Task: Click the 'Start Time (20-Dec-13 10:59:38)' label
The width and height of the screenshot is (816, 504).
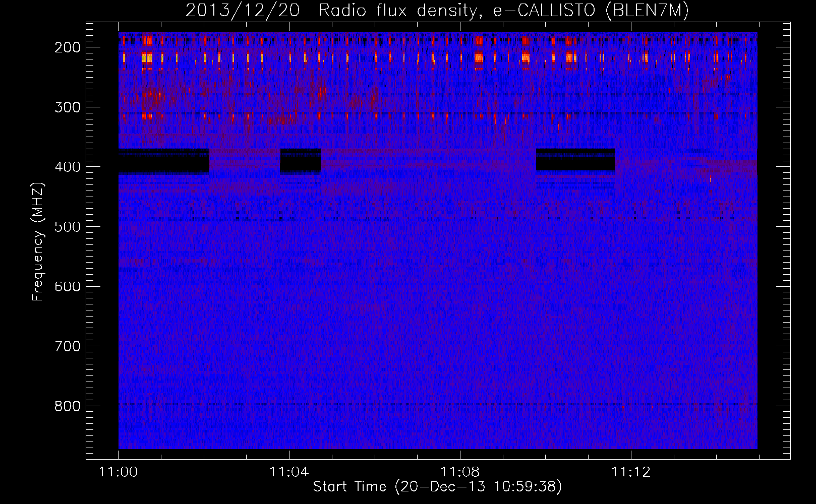Action: [x=437, y=487]
